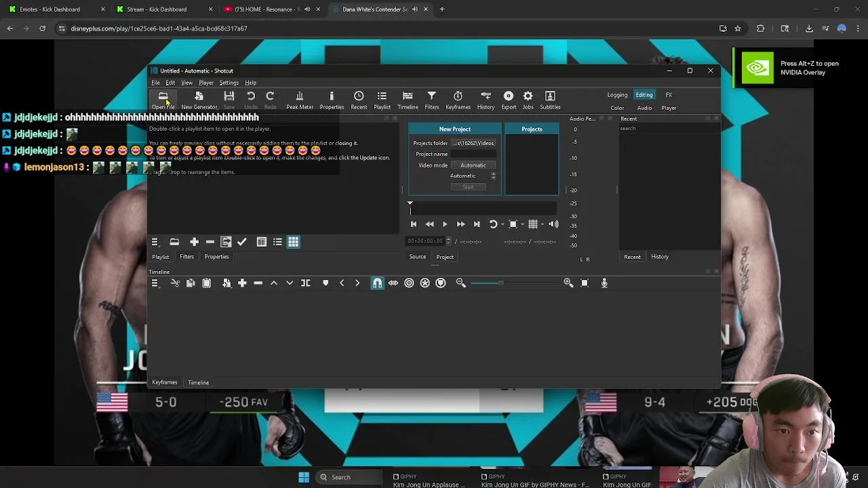Click the Open File toolbar icon

click(x=163, y=100)
